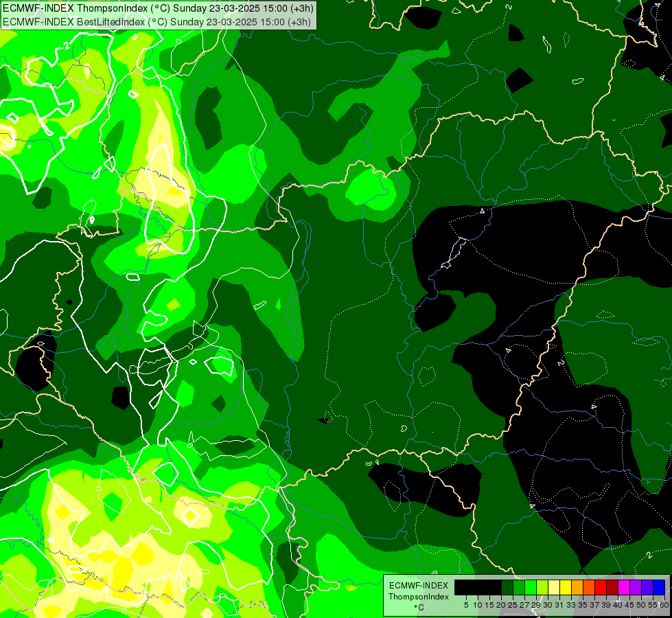Pick the lime 29–30 legend swatch
Viewport: 672px width, 618px height.
point(542,587)
